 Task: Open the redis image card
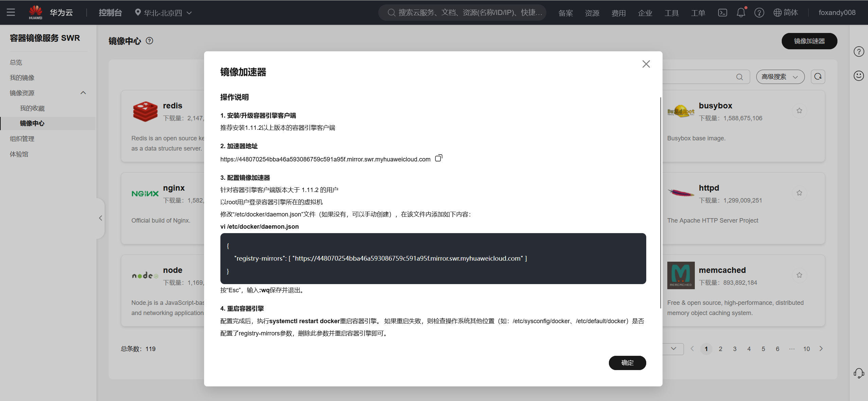(163, 126)
